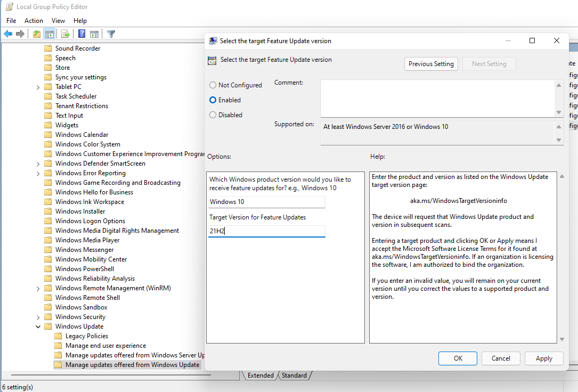The image size is (578, 392).
Task: Click the Cancel button
Action: [x=501, y=358]
